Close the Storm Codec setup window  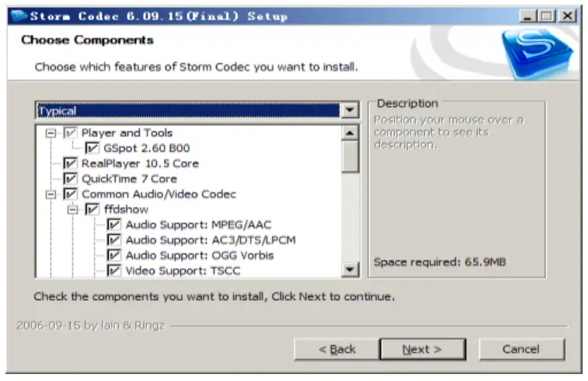pos(568,16)
